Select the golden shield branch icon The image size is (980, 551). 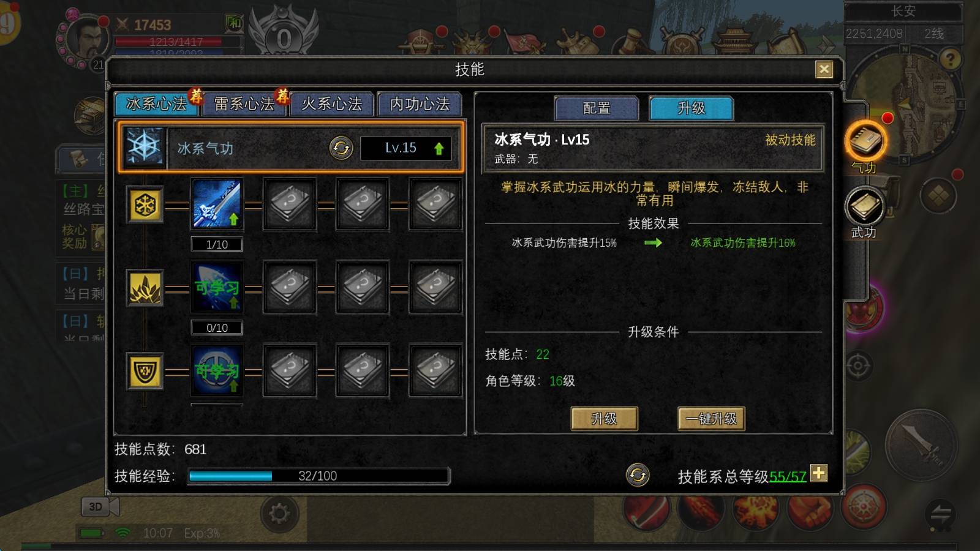click(x=145, y=371)
